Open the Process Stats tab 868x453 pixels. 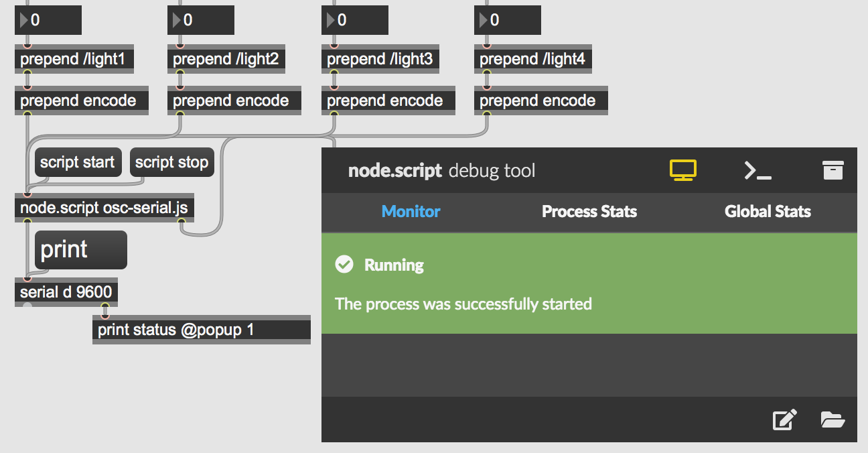[589, 212]
